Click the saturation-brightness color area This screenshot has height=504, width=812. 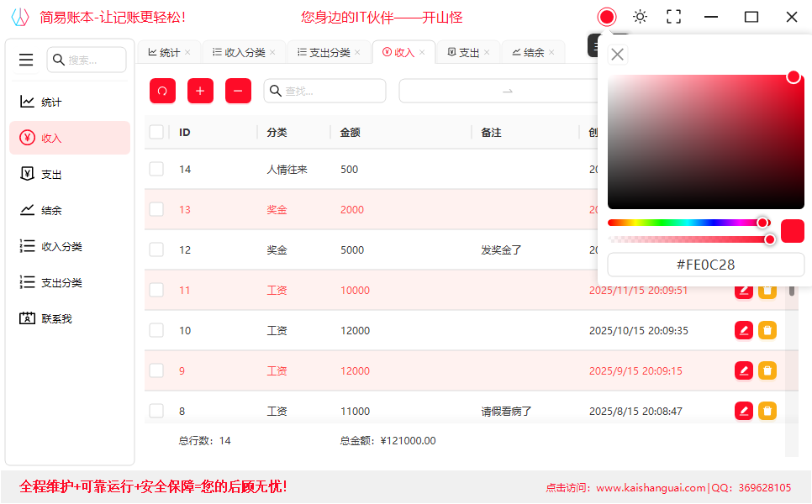coord(706,142)
